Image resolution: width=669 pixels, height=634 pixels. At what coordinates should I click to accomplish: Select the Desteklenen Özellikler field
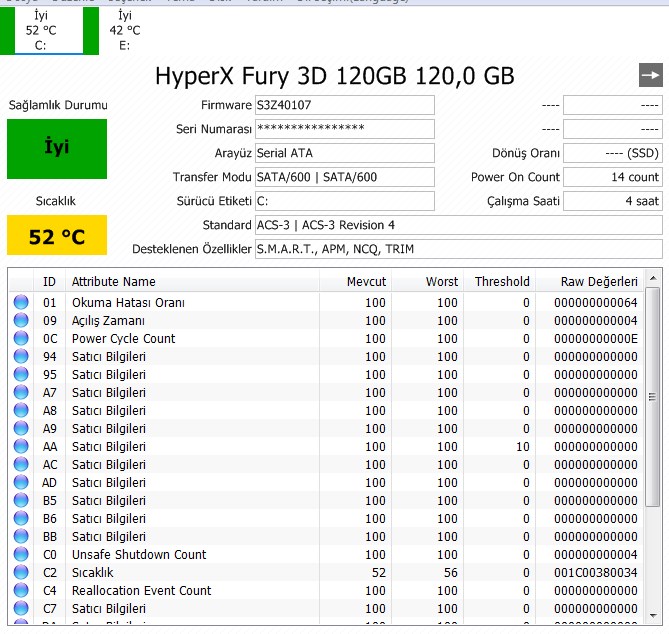pos(457,249)
